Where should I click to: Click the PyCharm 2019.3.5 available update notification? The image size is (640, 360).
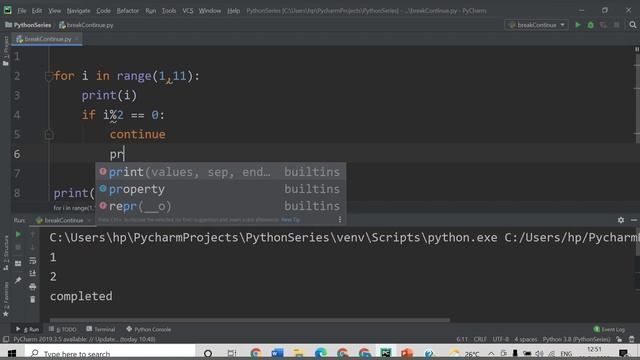pos(84,339)
